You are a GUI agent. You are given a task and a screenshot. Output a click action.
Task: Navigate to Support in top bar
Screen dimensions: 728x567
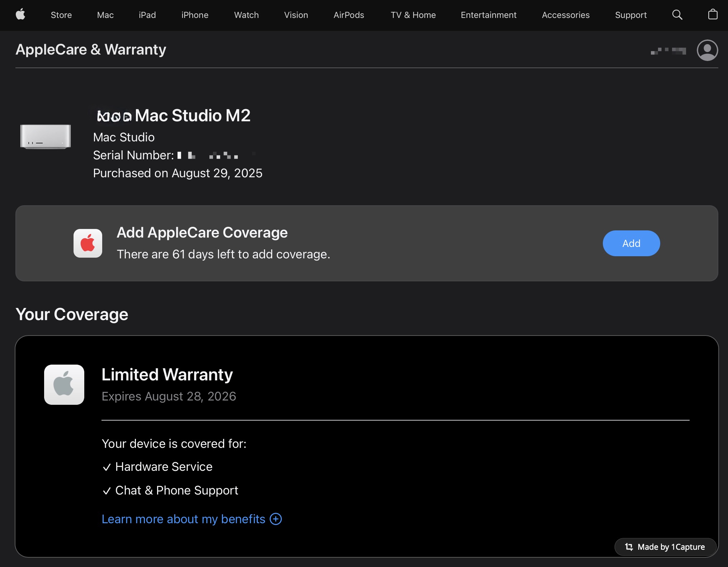[631, 15]
